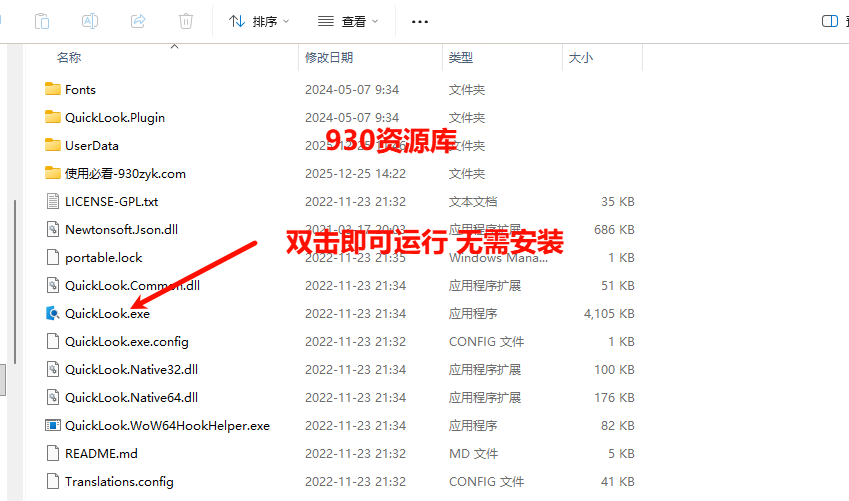Click the Translations.config file name

click(119, 482)
